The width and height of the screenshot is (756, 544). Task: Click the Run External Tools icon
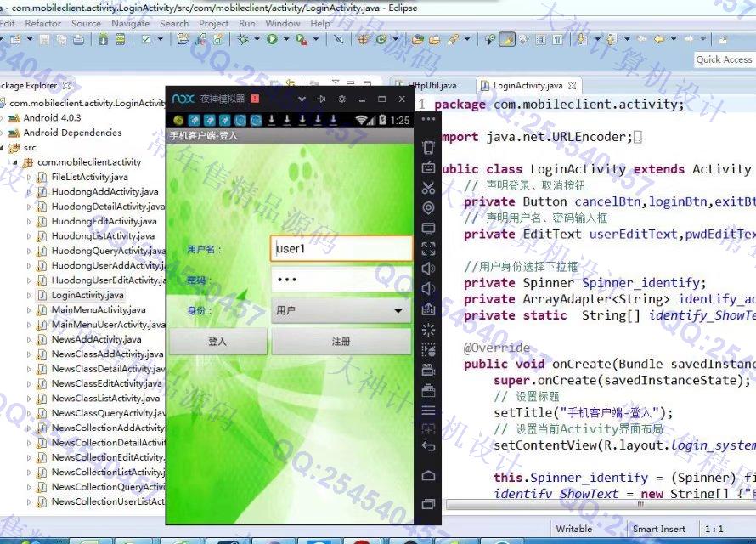click(302, 40)
